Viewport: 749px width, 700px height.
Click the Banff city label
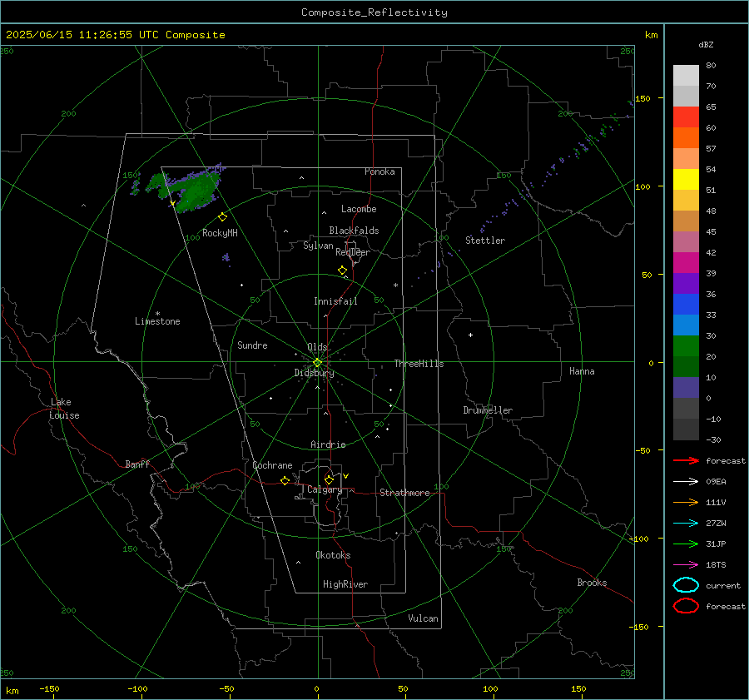(x=137, y=464)
